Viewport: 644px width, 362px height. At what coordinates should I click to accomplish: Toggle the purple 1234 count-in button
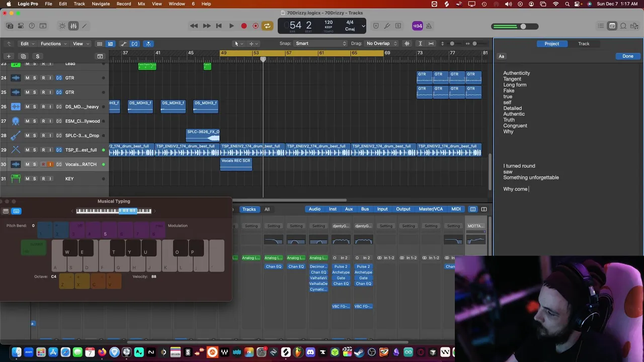point(417,26)
